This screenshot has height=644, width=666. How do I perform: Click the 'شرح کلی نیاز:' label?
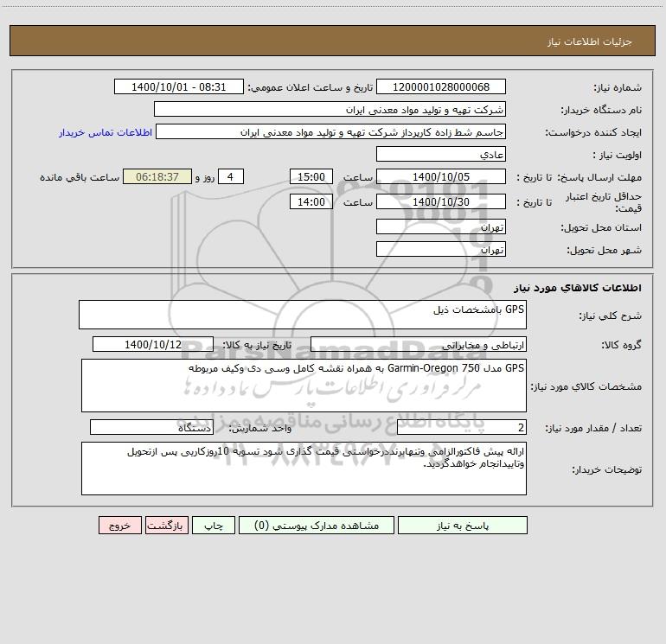[x=611, y=316]
